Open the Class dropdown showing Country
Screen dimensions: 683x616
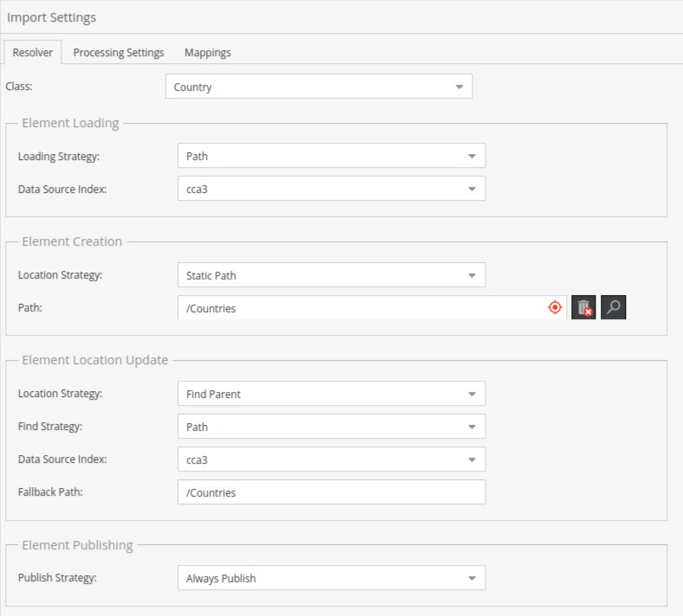click(319, 87)
